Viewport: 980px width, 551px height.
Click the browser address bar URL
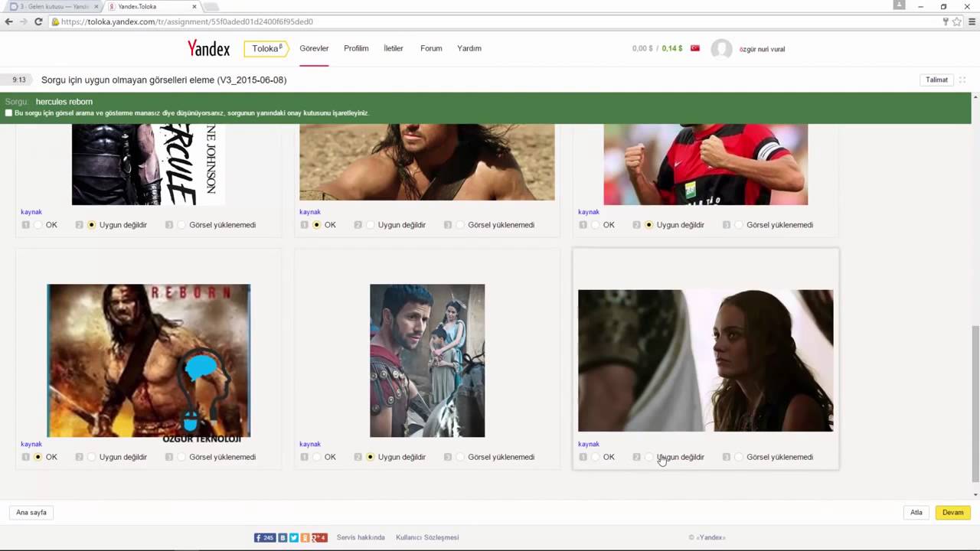pyautogui.click(x=187, y=21)
